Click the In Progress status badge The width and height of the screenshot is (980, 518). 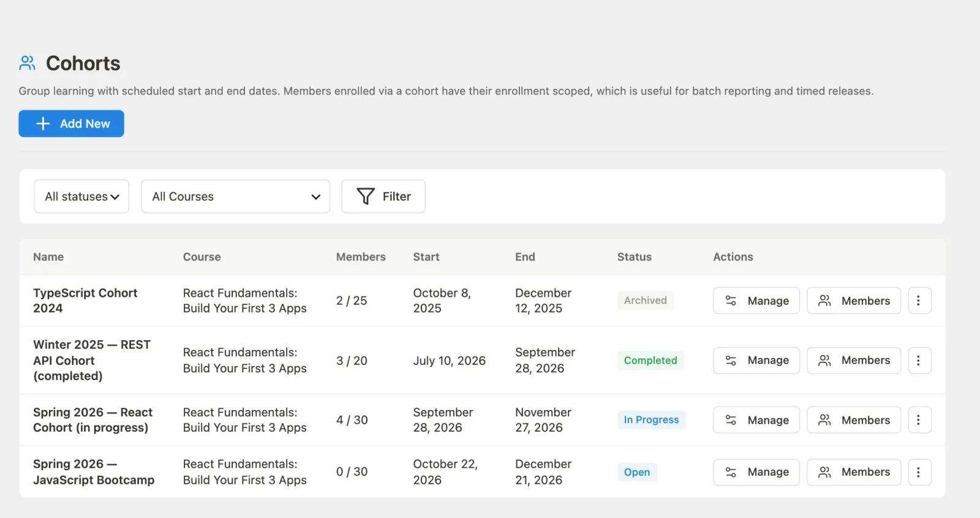[x=651, y=420]
